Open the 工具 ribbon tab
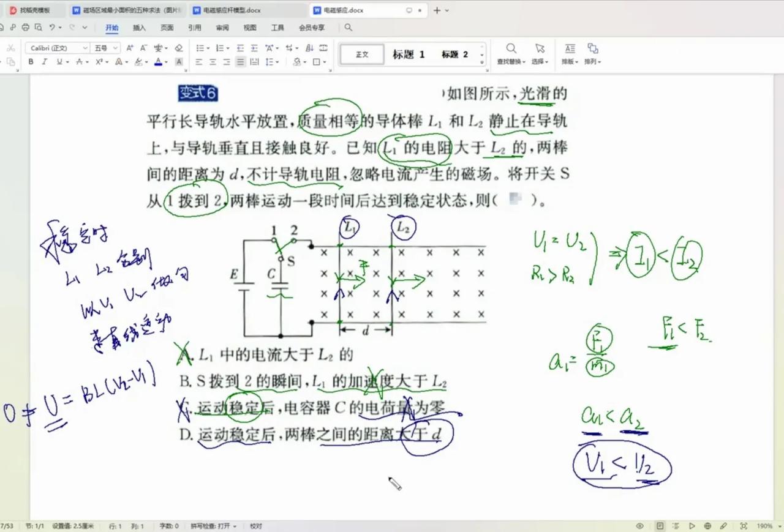 [x=277, y=28]
